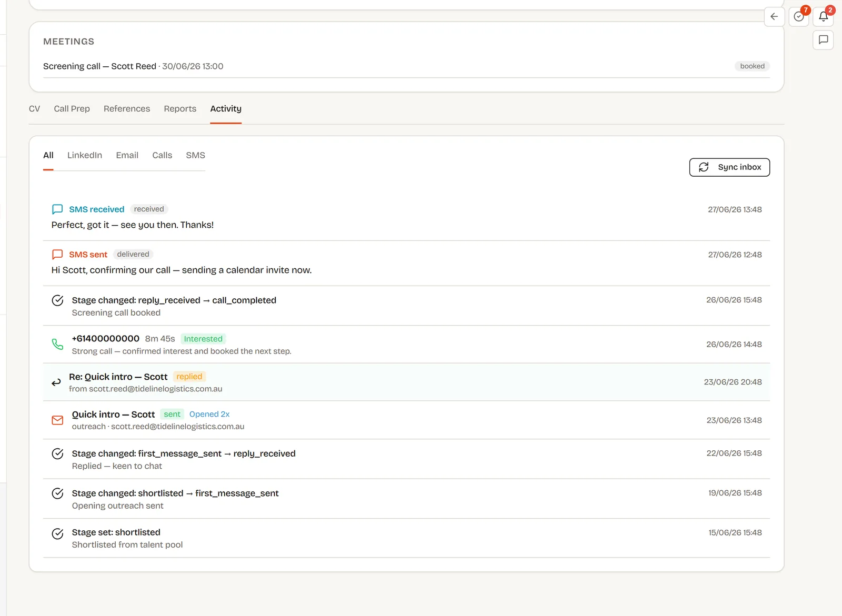Switch to the Call Prep tab
Screen dimensions: 842x616
pyautogui.click(x=72, y=108)
